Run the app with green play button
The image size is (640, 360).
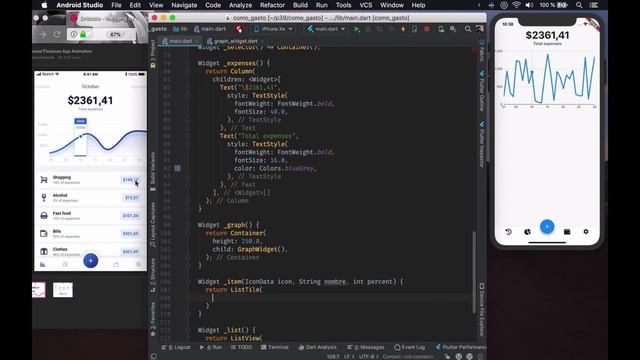point(357,29)
